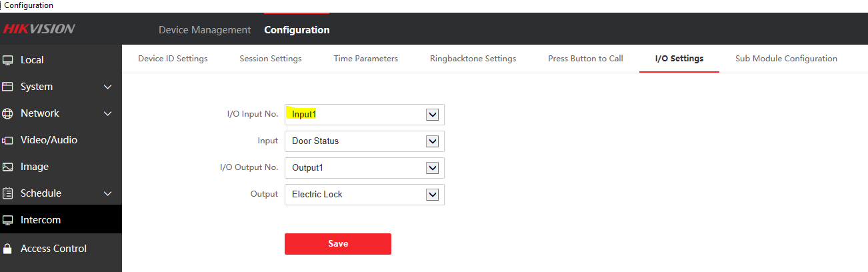Click the System window icon in sidebar
The height and width of the screenshot is (272, 868).
(x=8, y=87)
